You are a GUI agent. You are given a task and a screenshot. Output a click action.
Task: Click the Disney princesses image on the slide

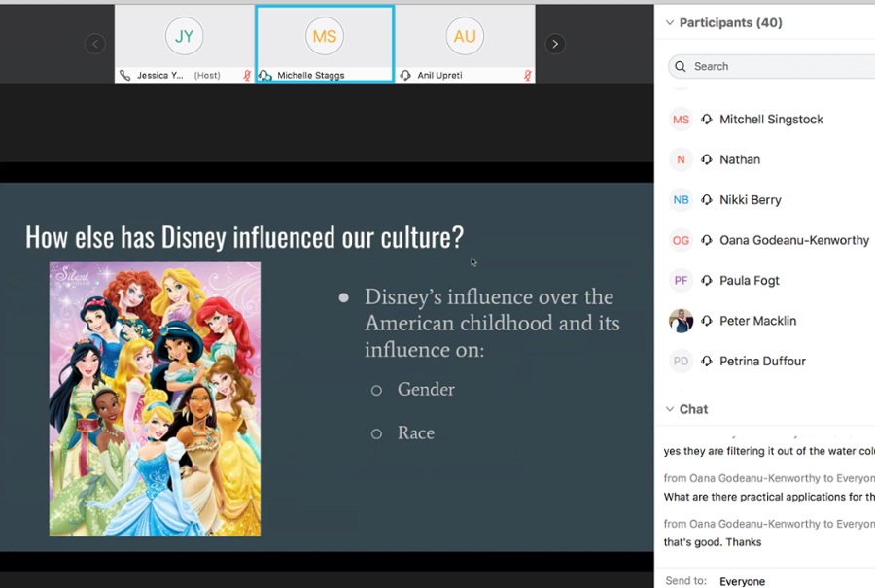click(x=155, y=399)
